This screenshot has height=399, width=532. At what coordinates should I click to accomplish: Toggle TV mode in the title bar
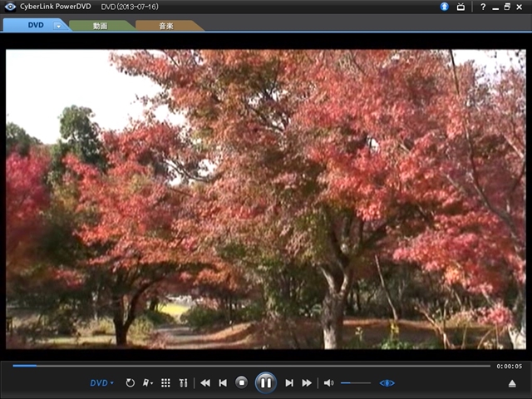[x=461, y=7]
